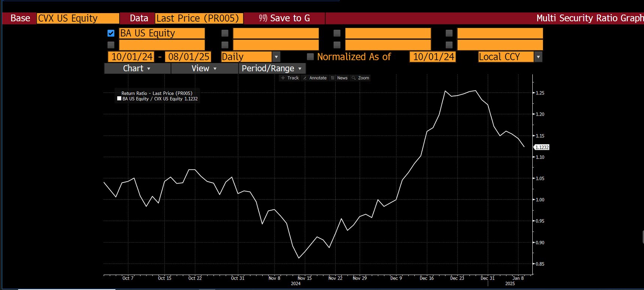Uncheck the BA US Equity checkbox

click(111, 33)
